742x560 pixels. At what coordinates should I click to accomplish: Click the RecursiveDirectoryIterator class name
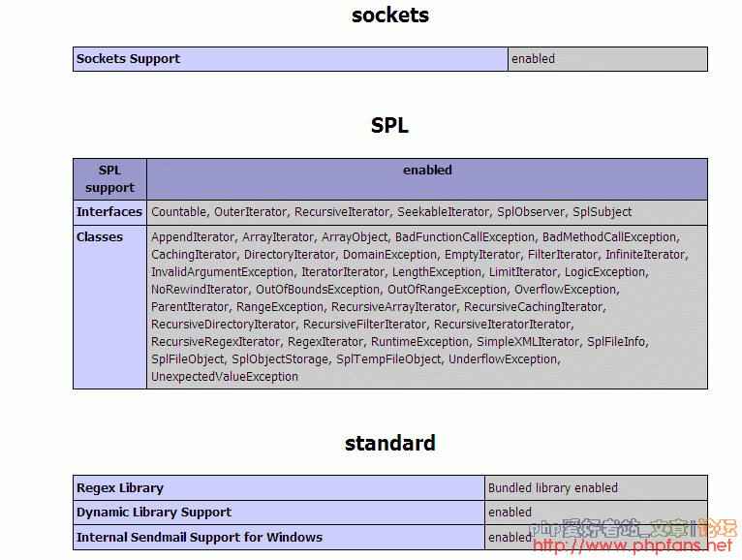[x=223, y=325]
